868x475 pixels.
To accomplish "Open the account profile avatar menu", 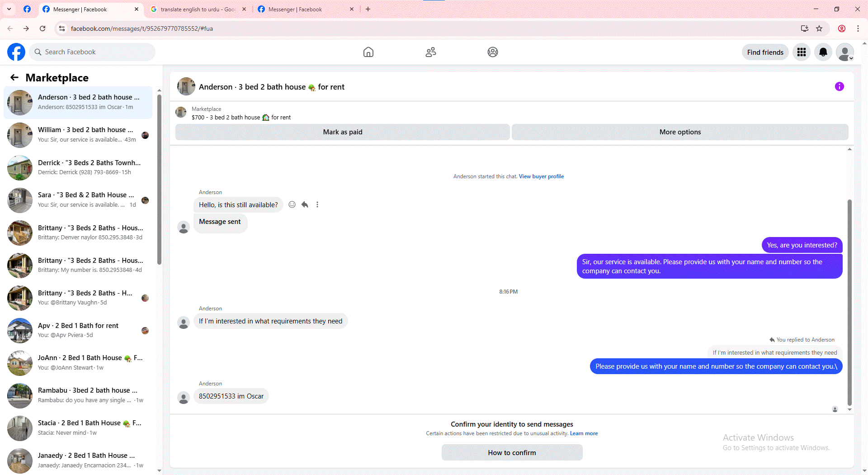I will [845, 52].
